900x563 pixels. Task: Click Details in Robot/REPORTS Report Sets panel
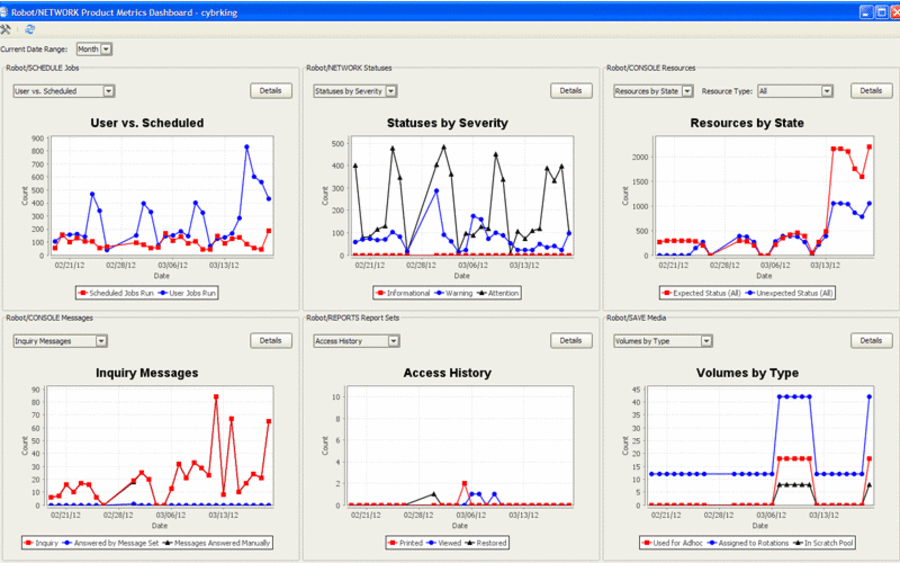coord(571,341)
